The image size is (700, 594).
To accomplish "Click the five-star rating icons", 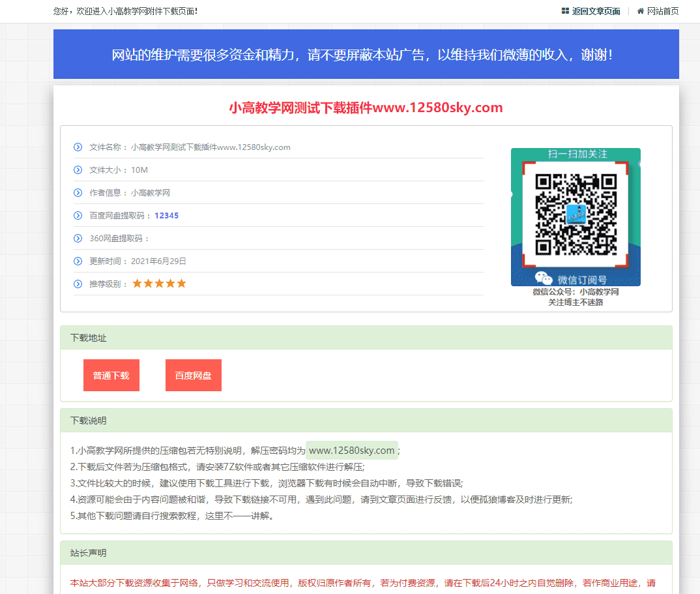I will 160,283.
